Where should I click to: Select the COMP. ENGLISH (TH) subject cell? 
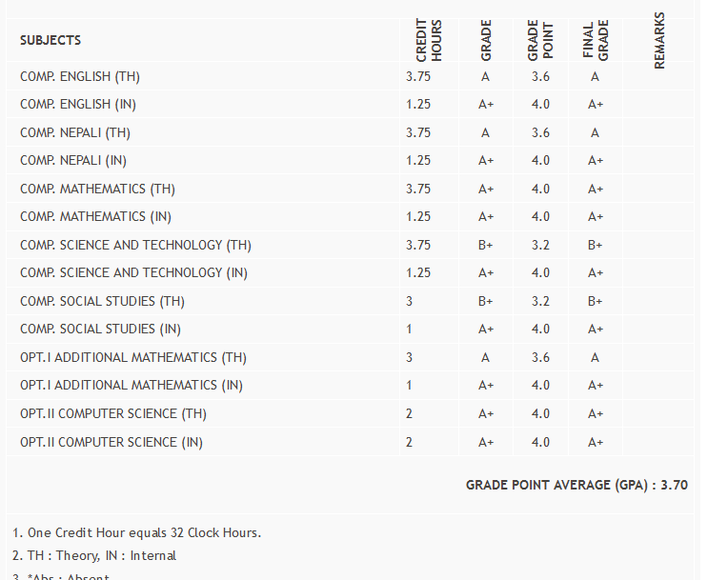[80, 76]
